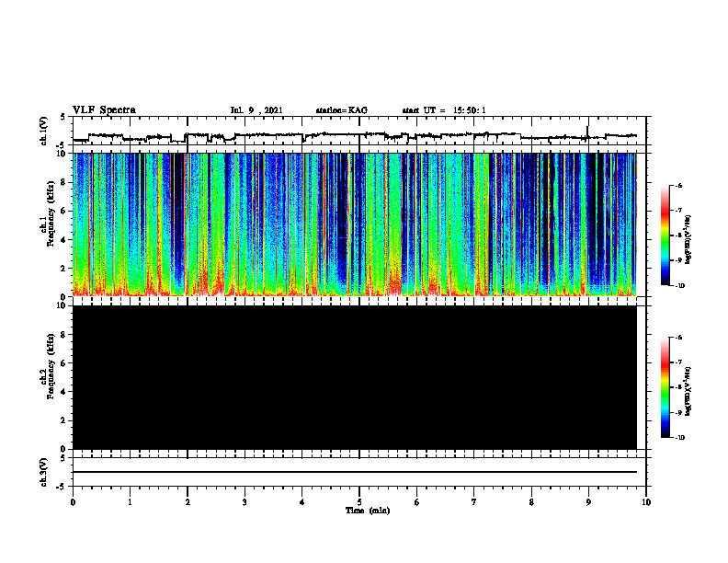Viewport: 728px width, 563px height.
Task: Click the time axis tick label "4"
Action: coord(302,502)
